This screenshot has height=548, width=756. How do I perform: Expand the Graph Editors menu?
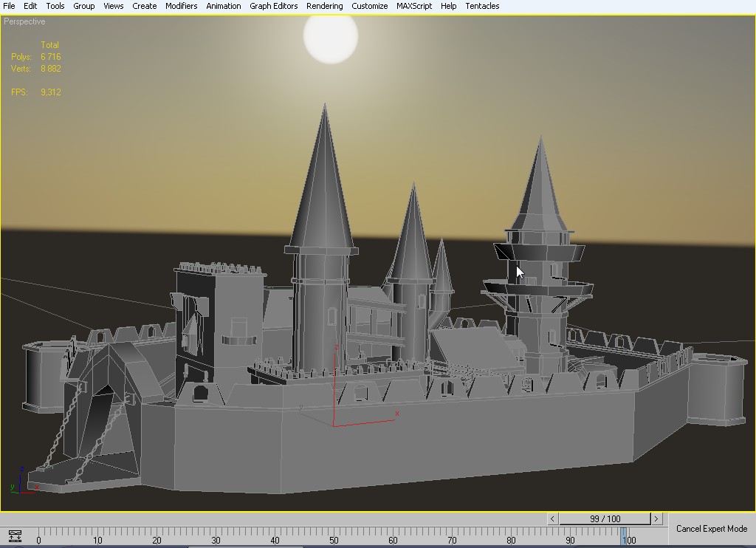273,6
